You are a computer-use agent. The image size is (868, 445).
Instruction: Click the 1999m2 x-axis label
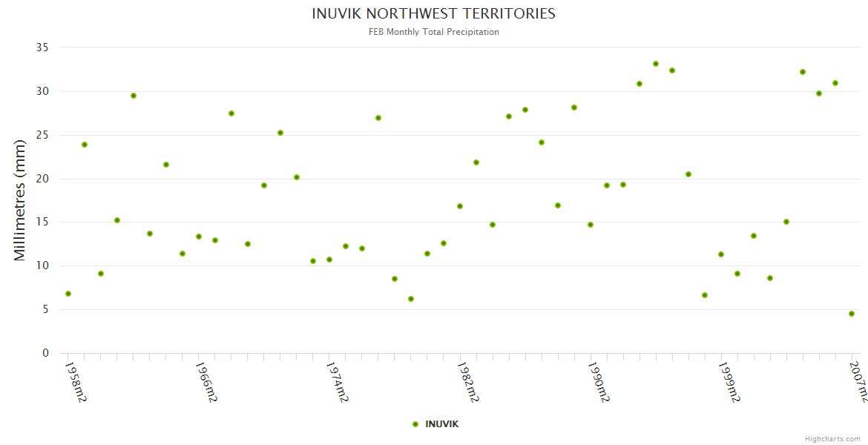pos(729,382)
